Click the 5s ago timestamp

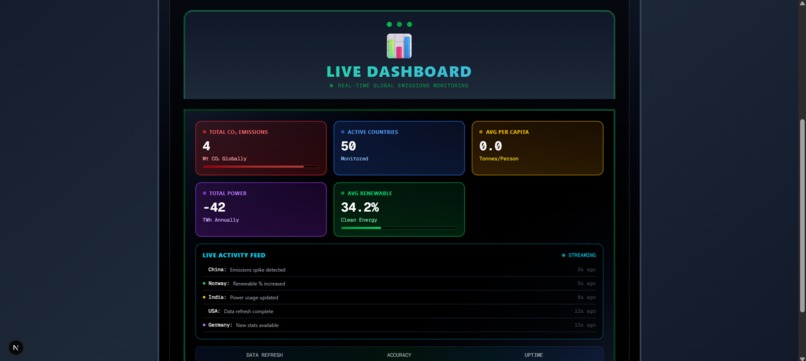point(587,283)
